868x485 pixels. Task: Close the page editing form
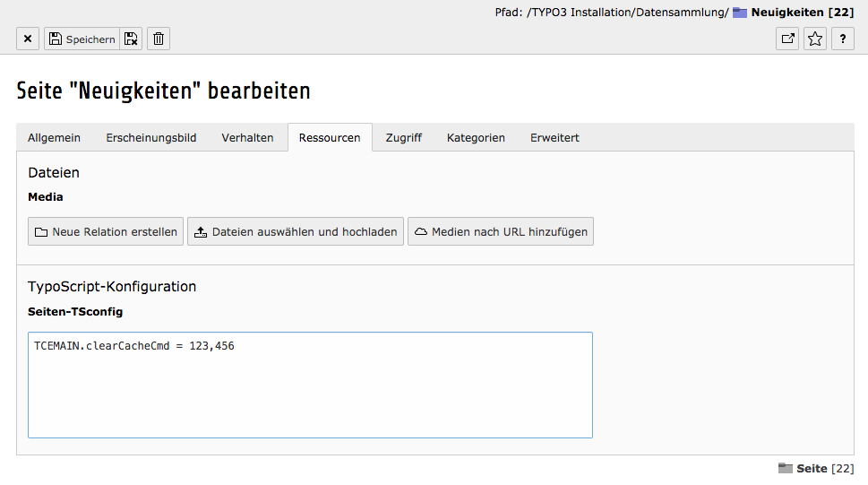point(28,39)
